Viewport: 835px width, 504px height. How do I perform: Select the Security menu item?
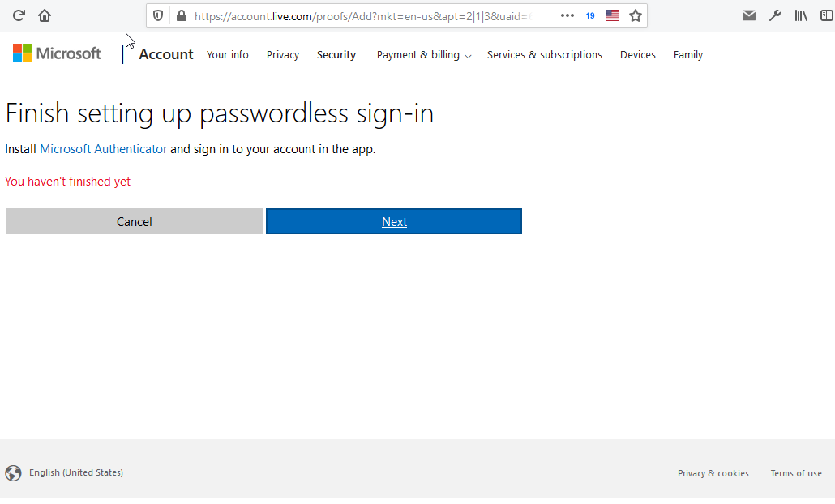(x=336, y=54)
